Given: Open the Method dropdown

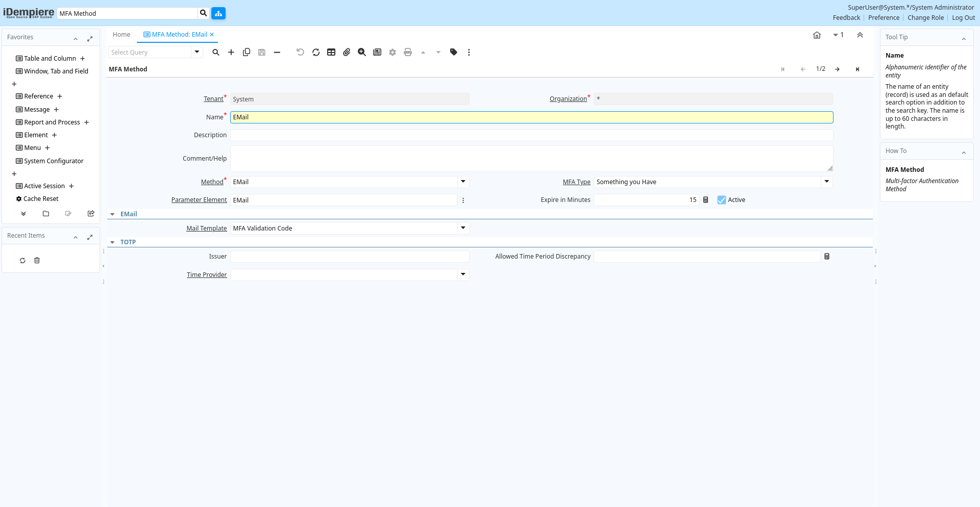Looking at the screenshot, I should coord(463,182).
